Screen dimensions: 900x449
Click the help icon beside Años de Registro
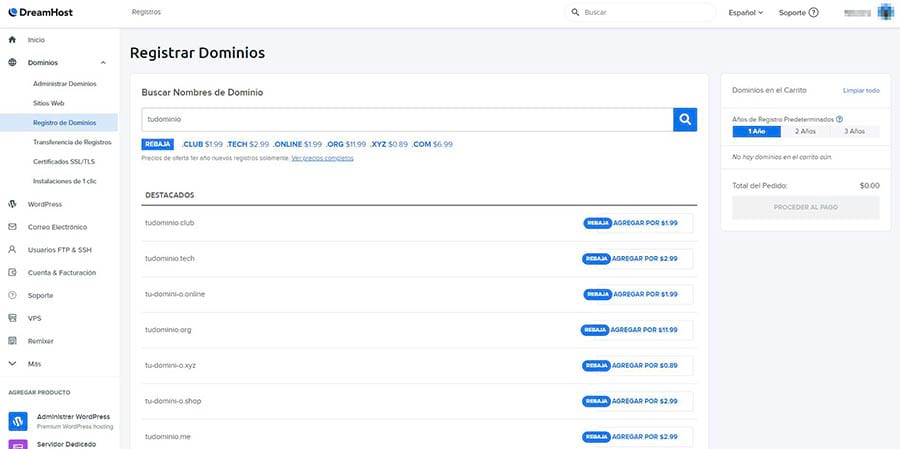pos(825,119)
